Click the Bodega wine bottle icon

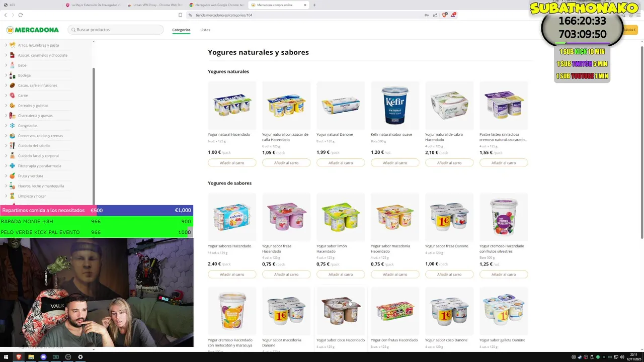point(12,75)
